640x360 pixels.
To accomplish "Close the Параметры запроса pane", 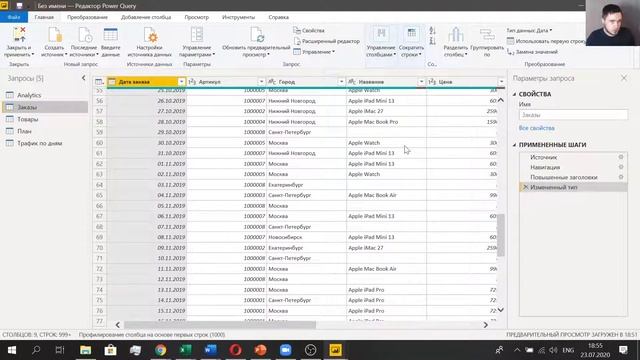I will pos(624,78).
